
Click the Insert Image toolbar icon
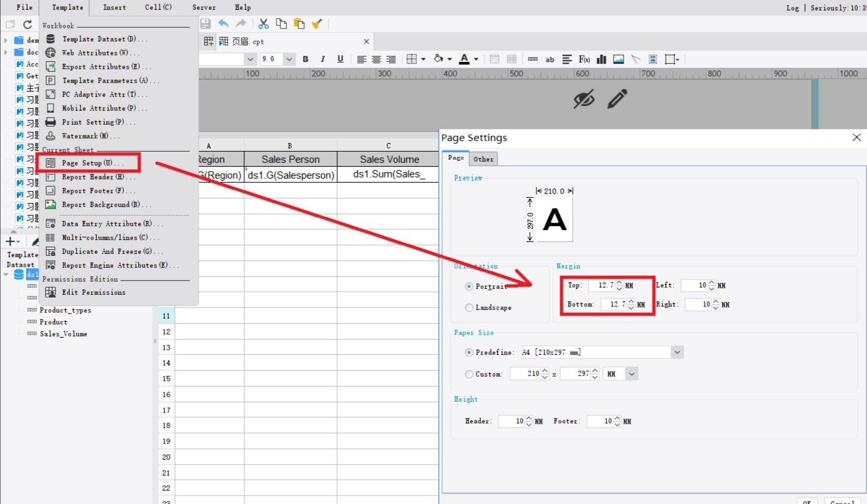[x=618, y=59]
